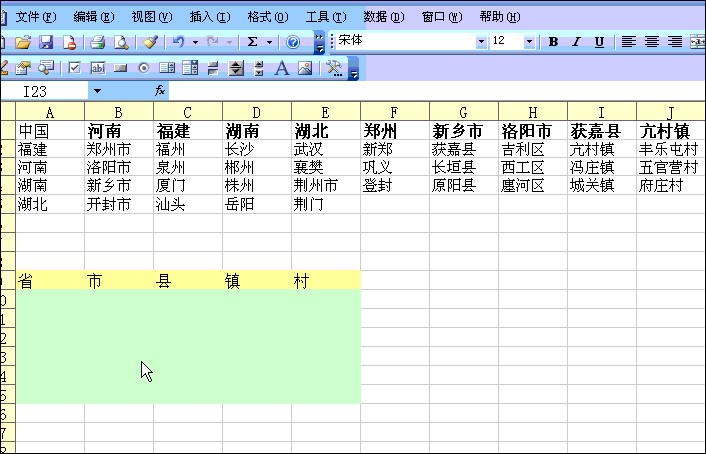Viewport: 706px width, 454px height.
Task: Select the yellow header cell 镇
Action: point(257,280)
